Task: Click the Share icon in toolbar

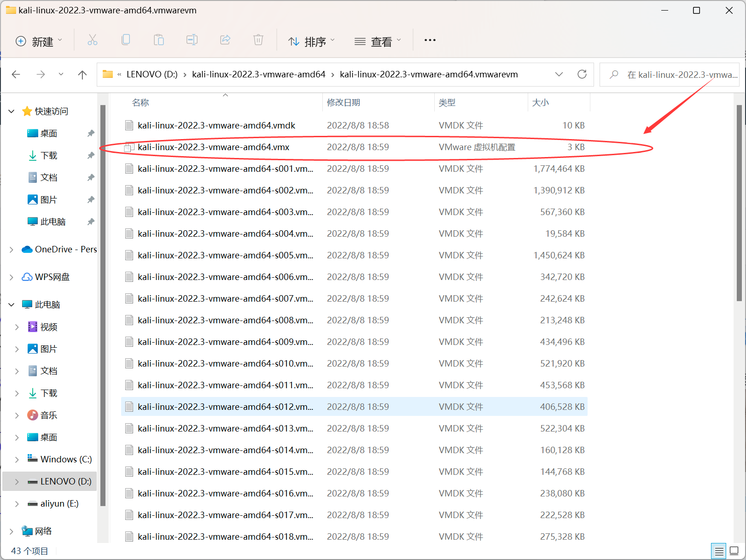Action: pyautogui.click(x=225, y=40)
